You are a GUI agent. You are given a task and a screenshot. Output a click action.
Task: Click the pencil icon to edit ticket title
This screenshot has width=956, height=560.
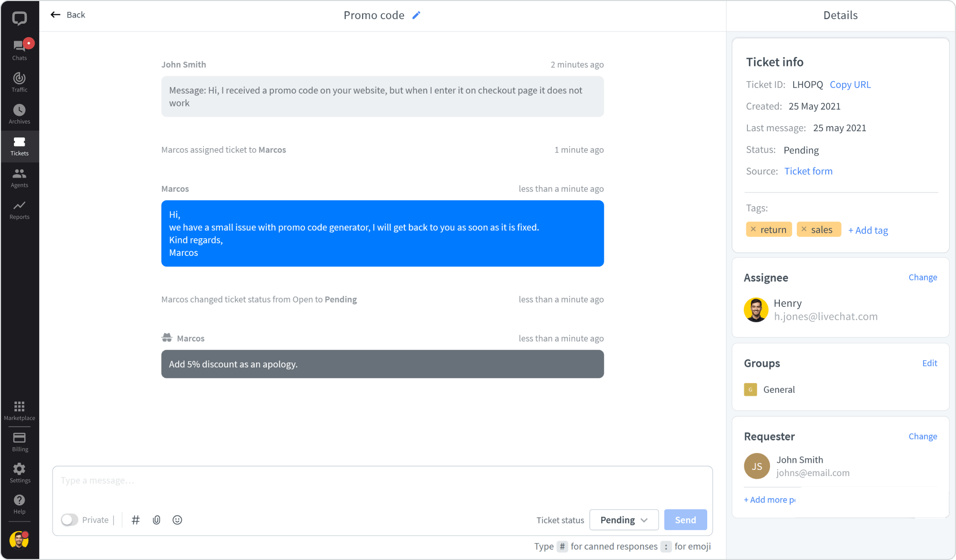416,15
